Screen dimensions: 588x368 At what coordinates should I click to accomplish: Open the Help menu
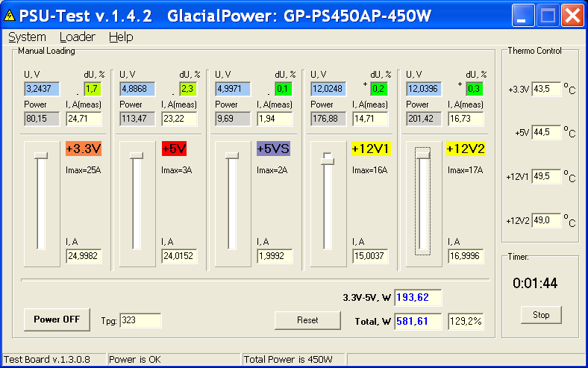click(121, 37)
